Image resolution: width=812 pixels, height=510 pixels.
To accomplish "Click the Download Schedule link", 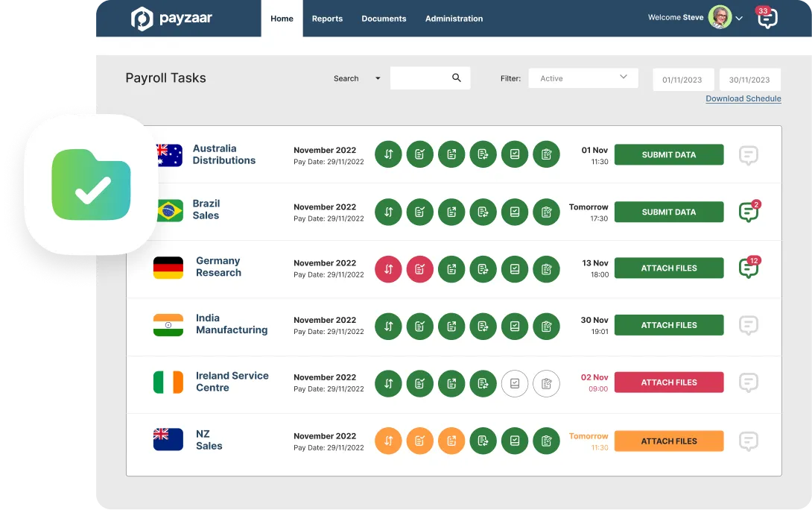I will coord(743,98).
